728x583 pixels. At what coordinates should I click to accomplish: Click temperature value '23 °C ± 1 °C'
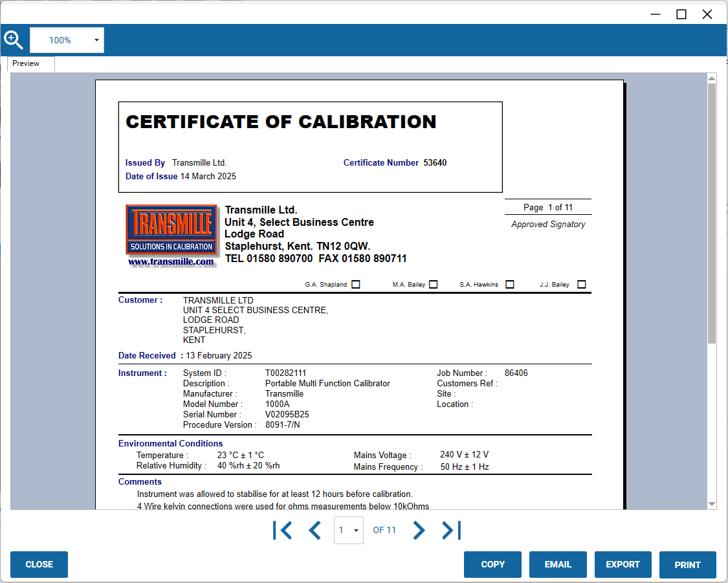(x=241, y=456)
